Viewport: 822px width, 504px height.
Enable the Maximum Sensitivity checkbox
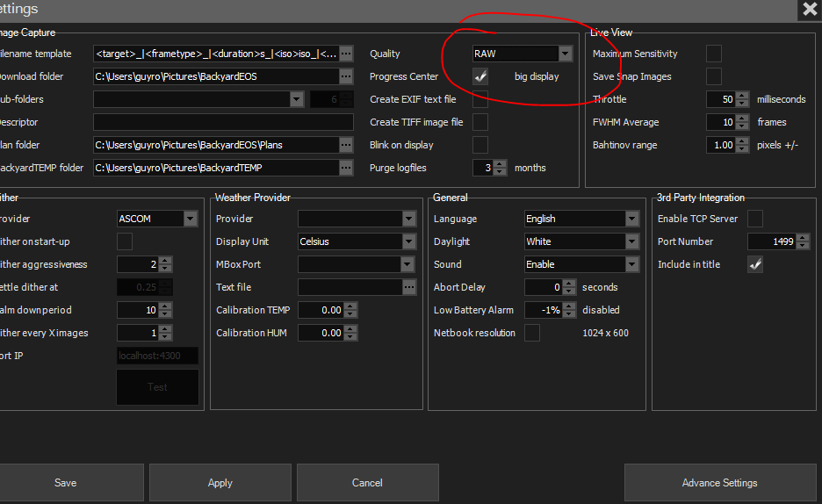click(714, 54)
